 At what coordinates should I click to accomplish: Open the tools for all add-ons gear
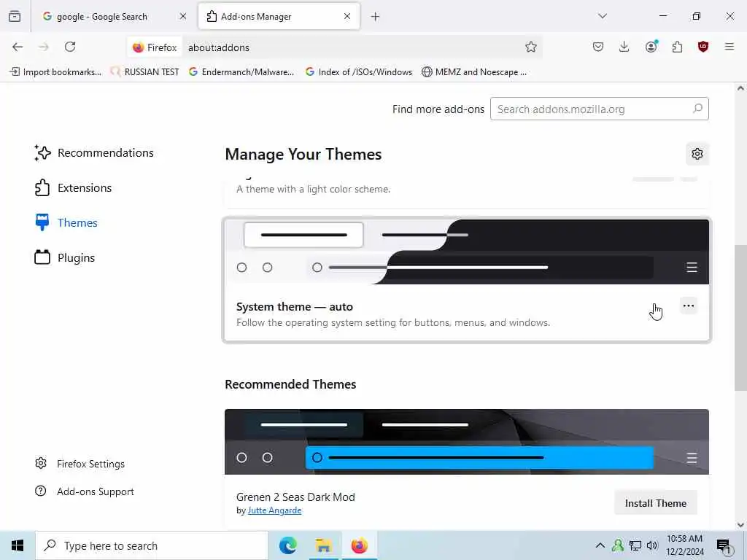[697, 154]
